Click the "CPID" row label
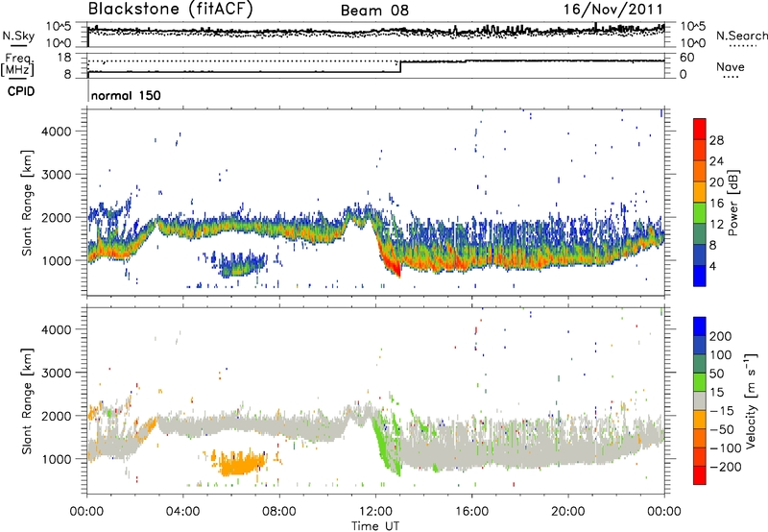 21,91
